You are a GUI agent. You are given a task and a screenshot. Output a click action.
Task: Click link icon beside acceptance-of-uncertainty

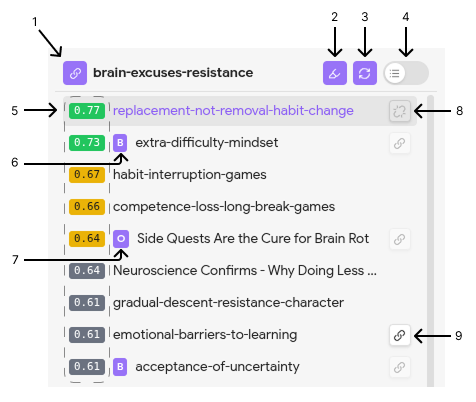coord(399,367)
